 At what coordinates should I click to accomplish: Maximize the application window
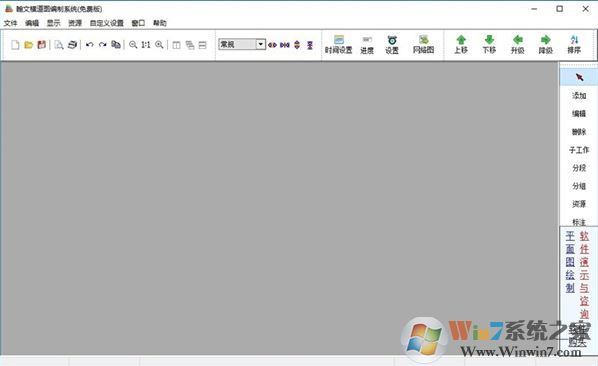point(559,9)
